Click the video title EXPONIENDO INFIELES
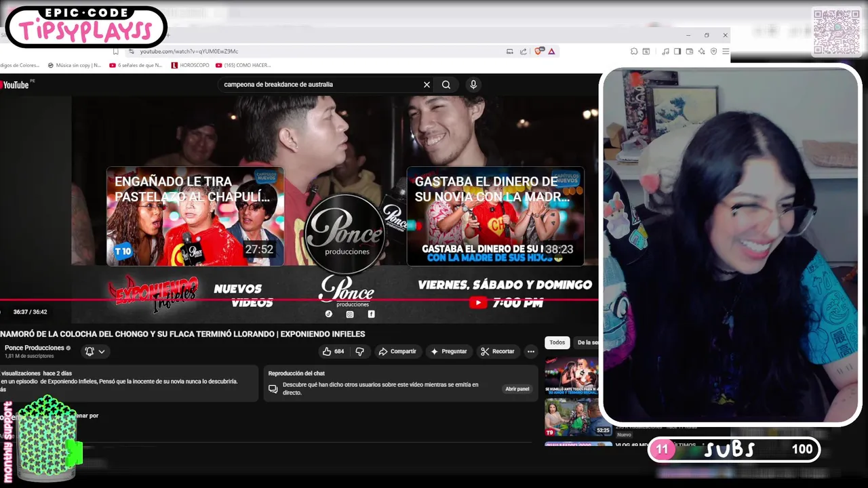The height and width of the screenshot is (488, 868). pos(183,334)
